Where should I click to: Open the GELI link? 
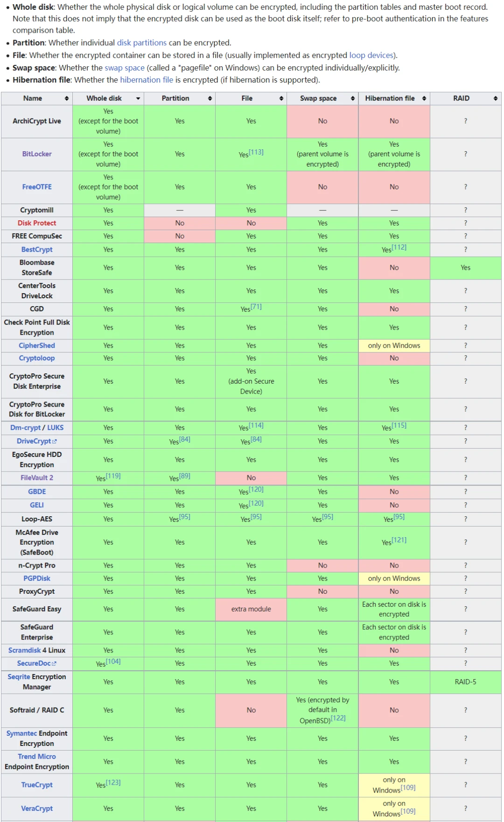(x=37, y=505)
